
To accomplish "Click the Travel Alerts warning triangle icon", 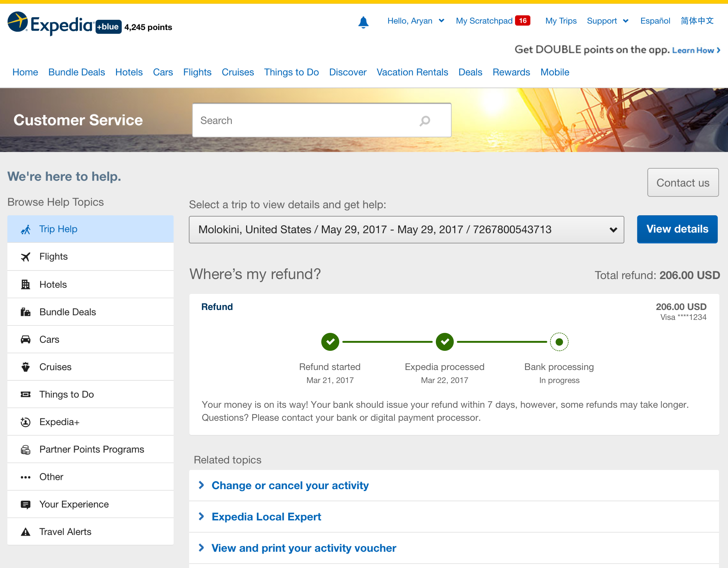I will 26,532.
